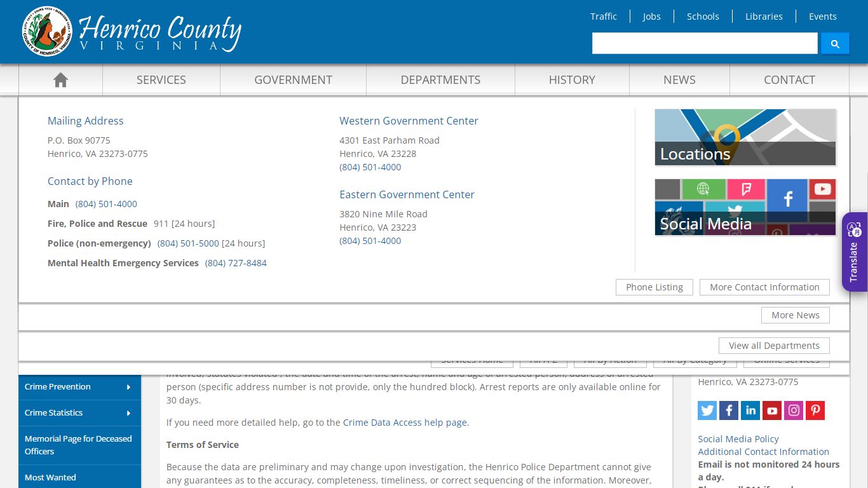The height and width of the screenshot is (488, 868).
Task: Click View all Departments button
Action: tap(774, 346)
